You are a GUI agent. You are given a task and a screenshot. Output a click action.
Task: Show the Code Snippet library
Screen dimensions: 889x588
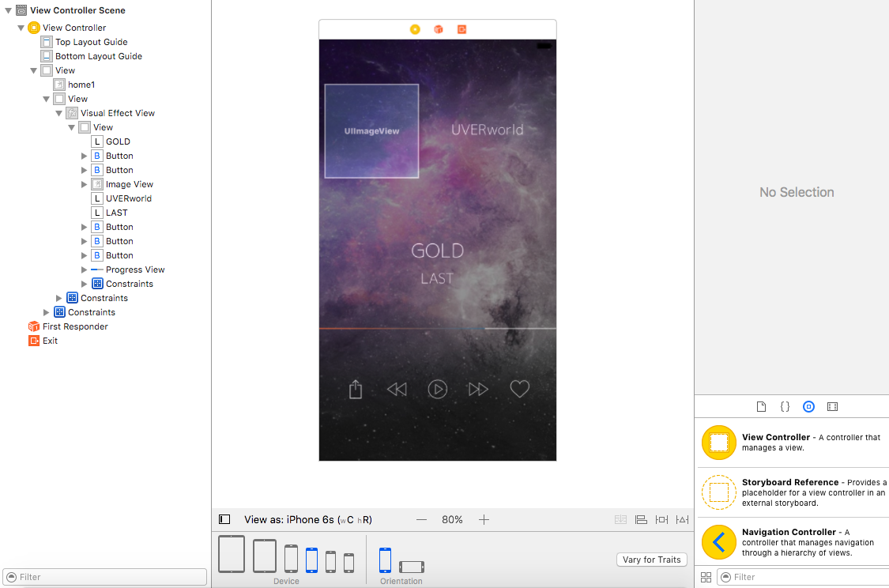(x=785, y=406)
